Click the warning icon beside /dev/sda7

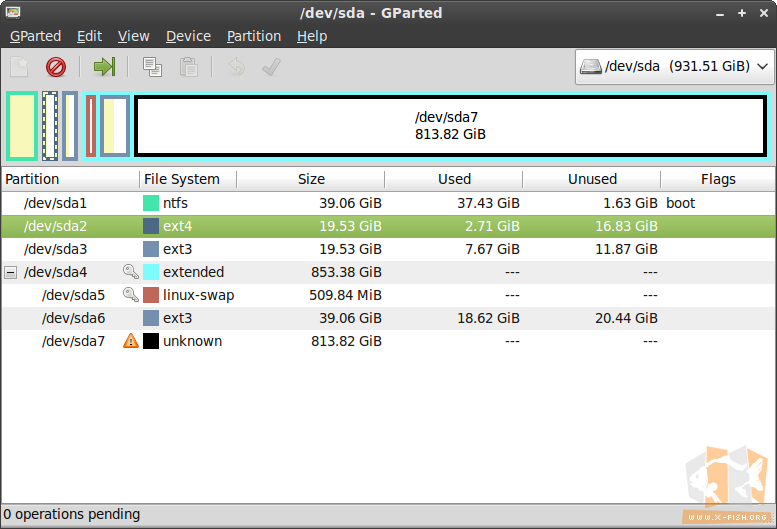[130, 341]
